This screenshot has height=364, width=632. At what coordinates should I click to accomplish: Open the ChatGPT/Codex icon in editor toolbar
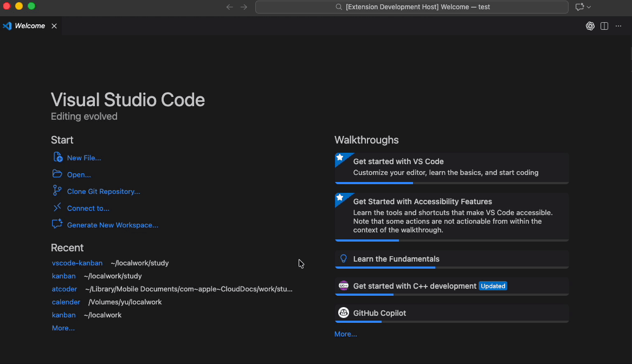tap(590, 26)
